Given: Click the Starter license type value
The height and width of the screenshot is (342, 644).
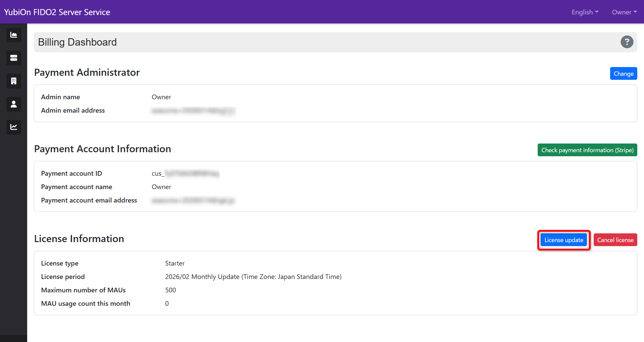Looking at the screenshot, I should point(175,264).
